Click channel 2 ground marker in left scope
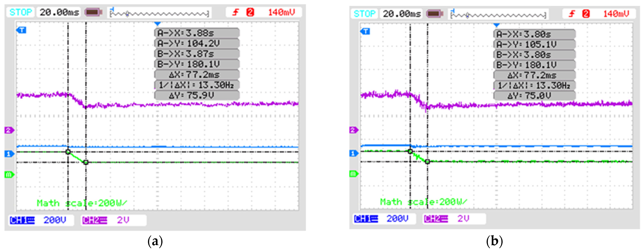 click(x=9, y=130)
